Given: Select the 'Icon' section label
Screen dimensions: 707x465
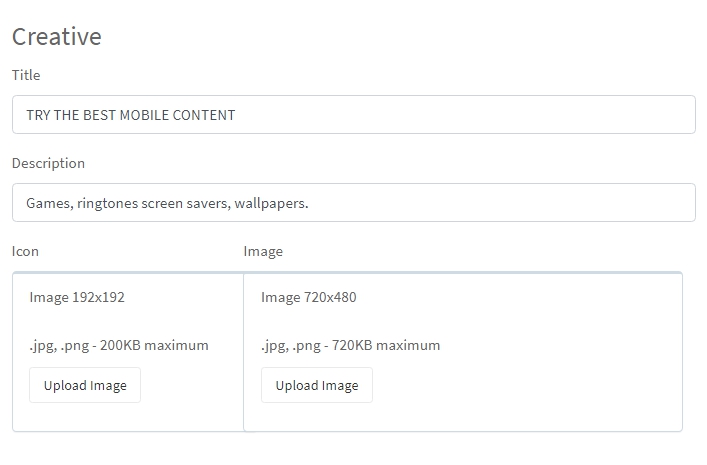Looking at the screenshot, I should 25,251.
